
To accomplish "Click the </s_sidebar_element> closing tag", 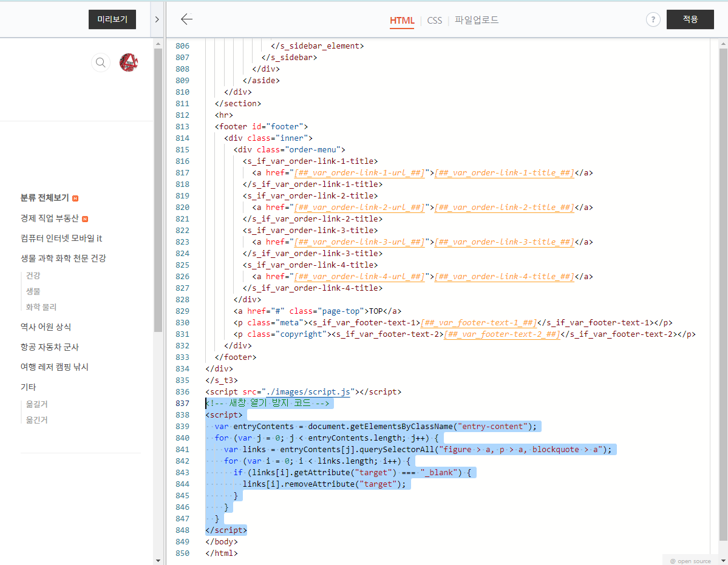I will (x=318, y=46).
